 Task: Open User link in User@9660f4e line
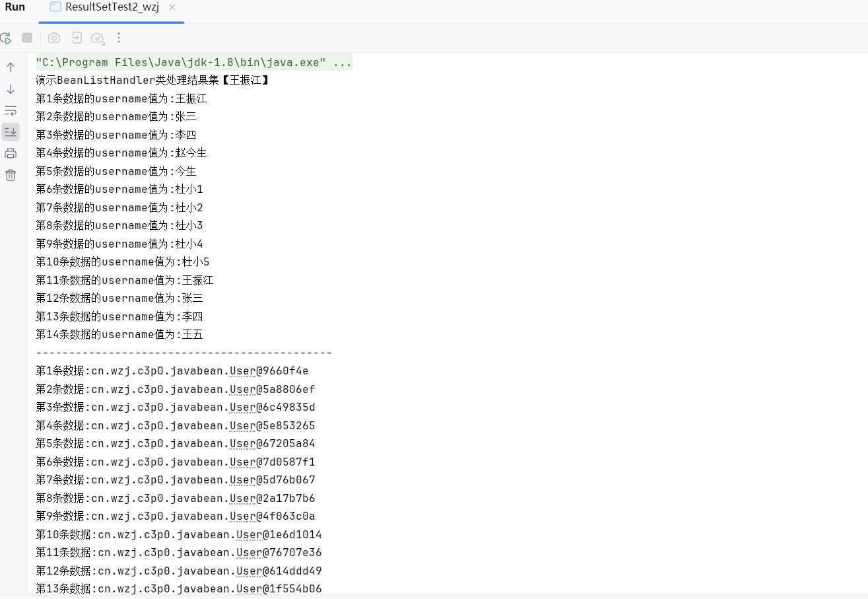tap(242, 371)
